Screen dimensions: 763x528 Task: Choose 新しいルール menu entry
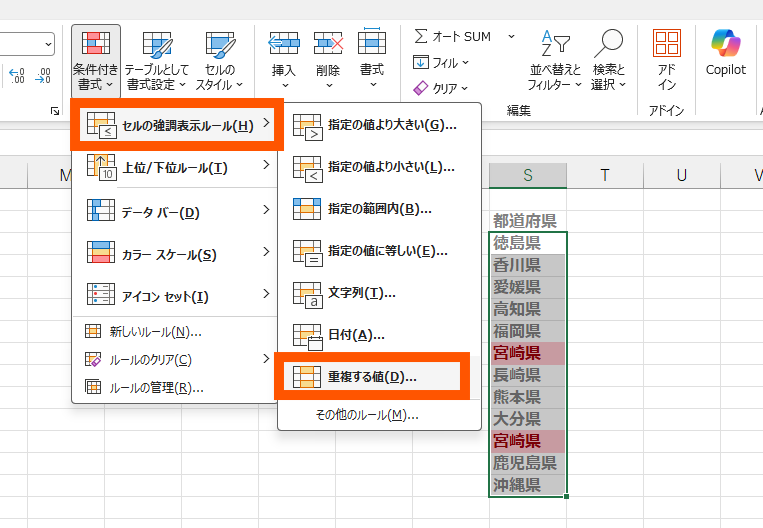tap(177, 332)
